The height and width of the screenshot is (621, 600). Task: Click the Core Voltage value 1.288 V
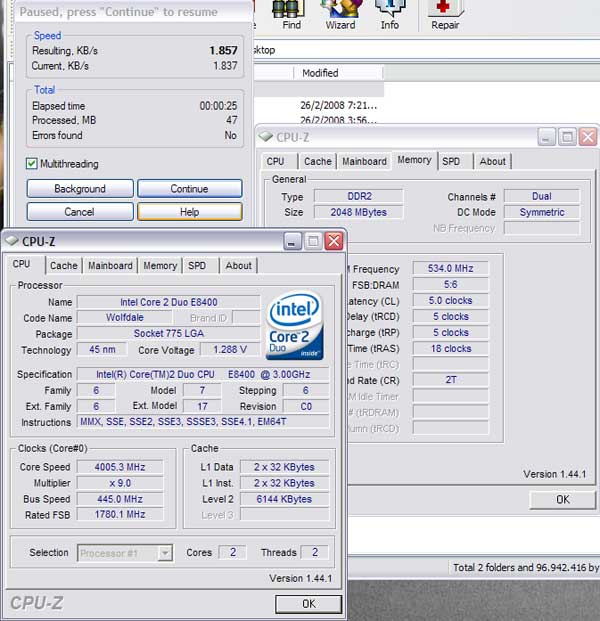230,349
